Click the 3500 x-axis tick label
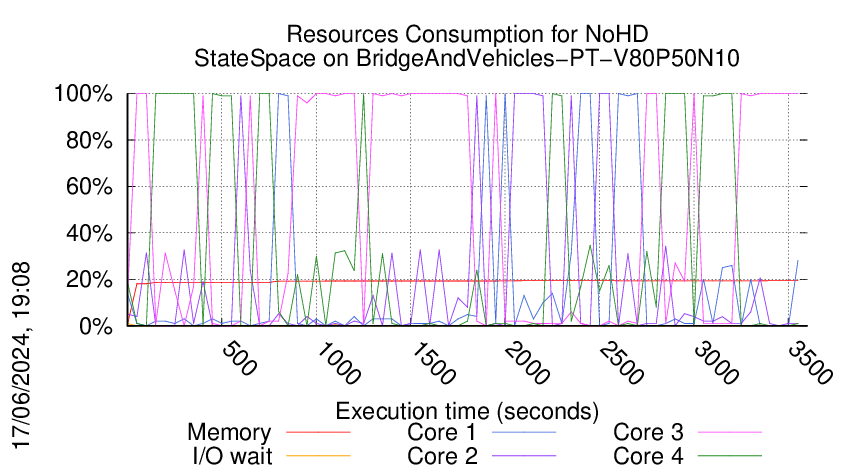This screenshot has height=475, width=850. tap(810, 363)
